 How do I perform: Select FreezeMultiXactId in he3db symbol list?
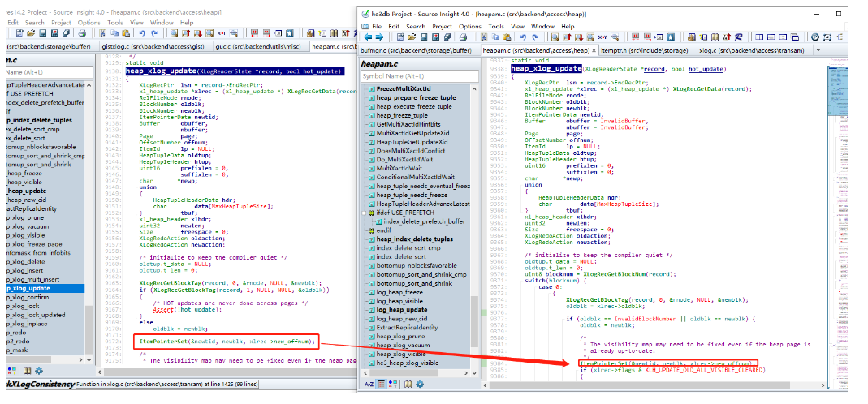pos(404,88)
